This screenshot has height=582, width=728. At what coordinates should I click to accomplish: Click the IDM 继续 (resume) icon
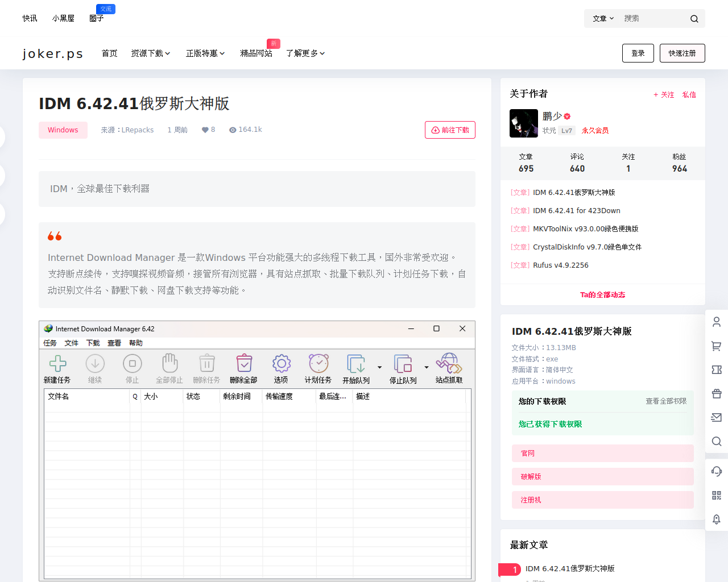[95, 363]
